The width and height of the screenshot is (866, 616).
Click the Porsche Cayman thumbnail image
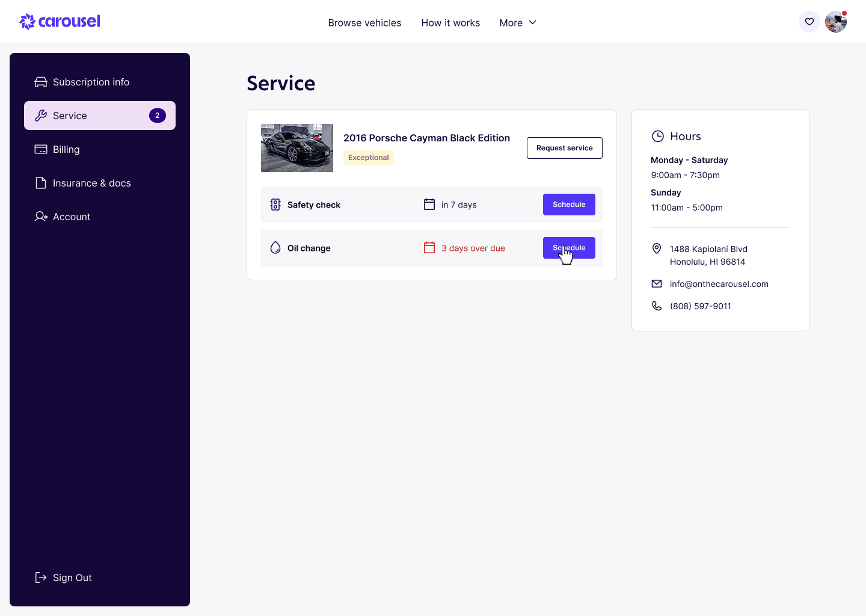click(297, 148)
